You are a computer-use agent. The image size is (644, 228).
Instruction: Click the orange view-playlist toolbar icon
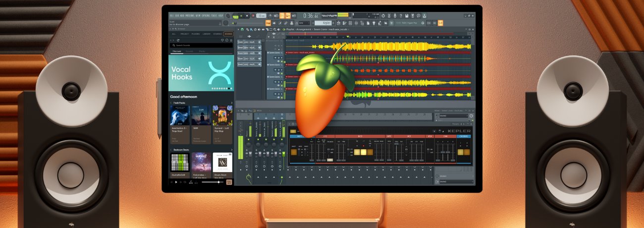(x=268, y=23)
